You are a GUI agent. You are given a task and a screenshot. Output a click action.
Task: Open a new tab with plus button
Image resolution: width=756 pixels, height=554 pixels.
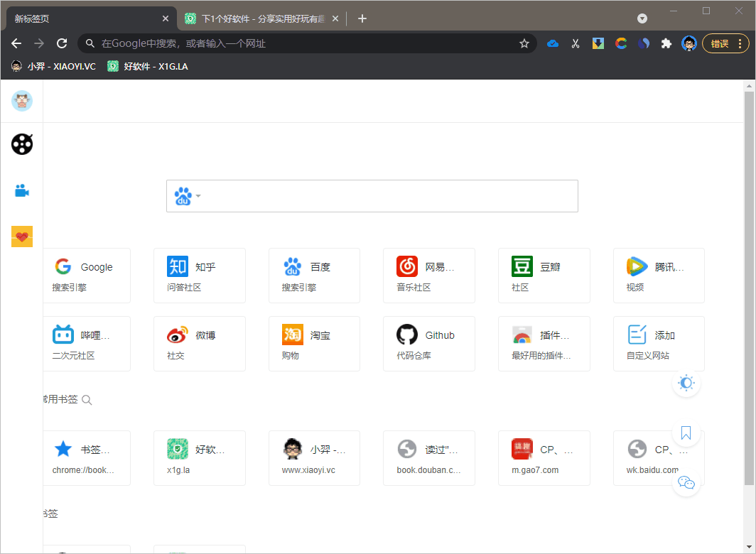[362, 18]
